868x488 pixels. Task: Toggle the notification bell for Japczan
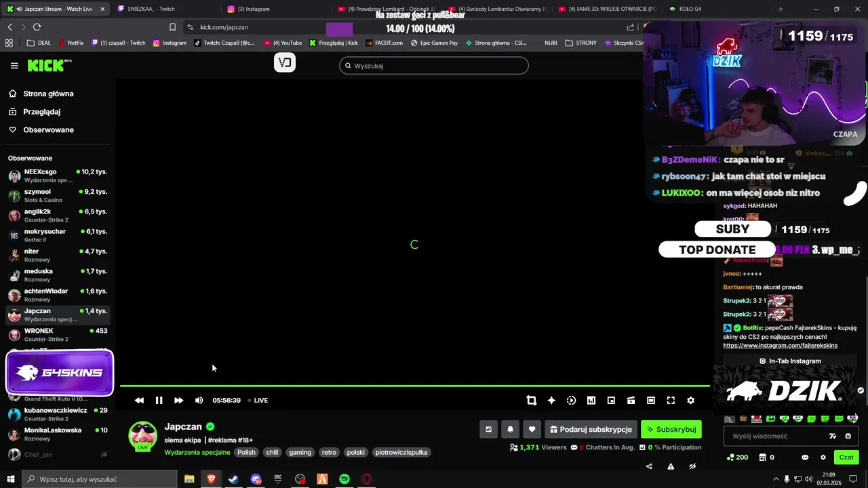coord(510,429)
